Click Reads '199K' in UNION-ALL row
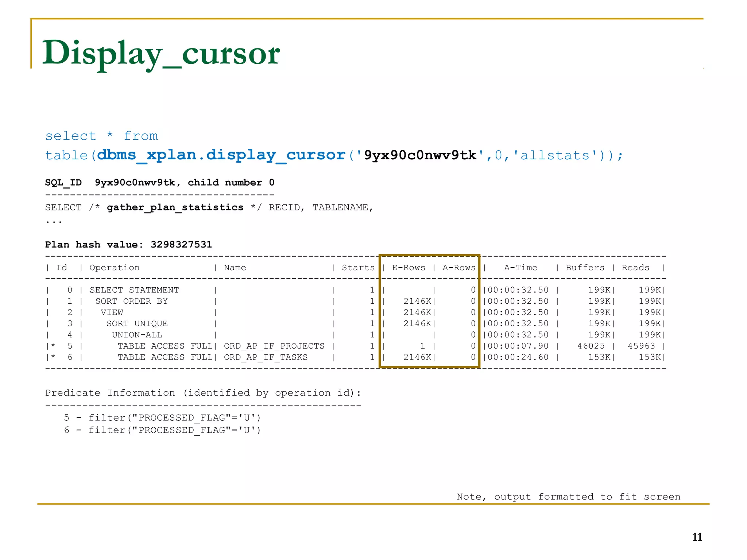747x560 pixels. tap(650, 335)
